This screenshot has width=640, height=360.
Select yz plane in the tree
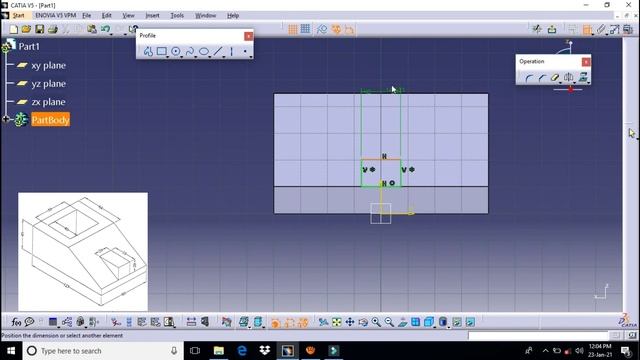tap(48, 84)
